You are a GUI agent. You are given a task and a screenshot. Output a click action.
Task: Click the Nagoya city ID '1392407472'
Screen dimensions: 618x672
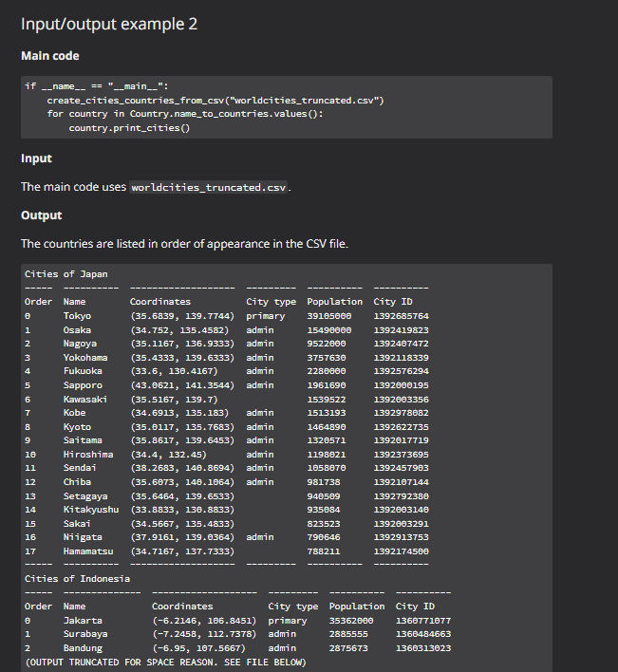[x=402, y=344]
